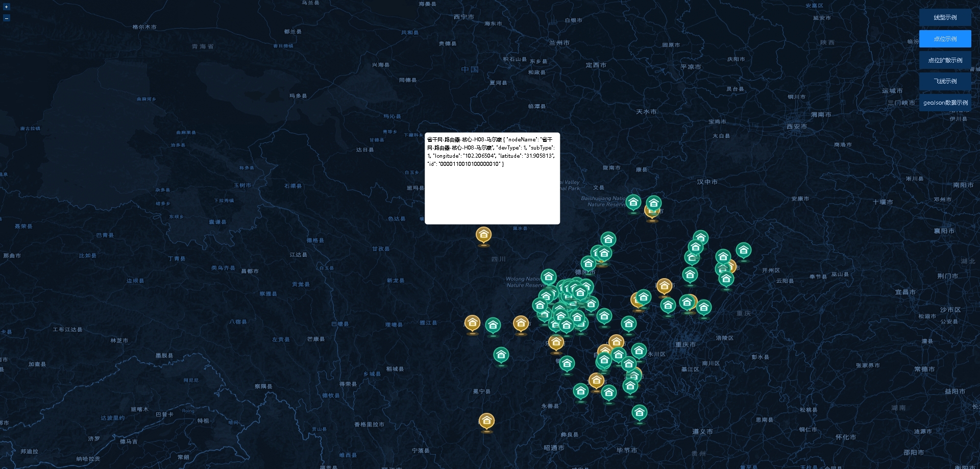Select the green marker northwest of 冕宁县
Viewport: 980px width, 469px height.
(x=501, y=355)
